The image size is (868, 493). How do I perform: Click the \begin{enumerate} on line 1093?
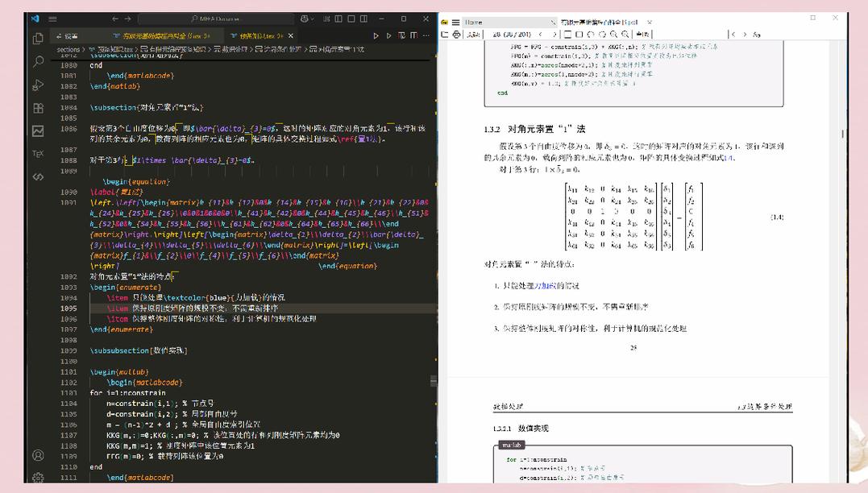pyautogui.click(x=125, y=287)
